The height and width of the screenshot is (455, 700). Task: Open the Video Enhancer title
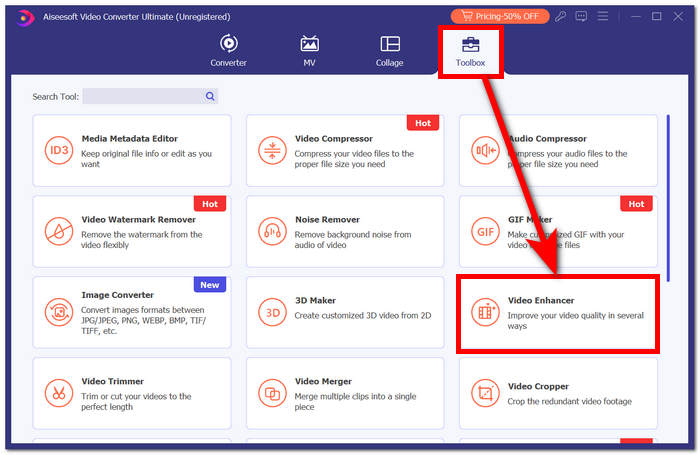click(x=541, y=300)
